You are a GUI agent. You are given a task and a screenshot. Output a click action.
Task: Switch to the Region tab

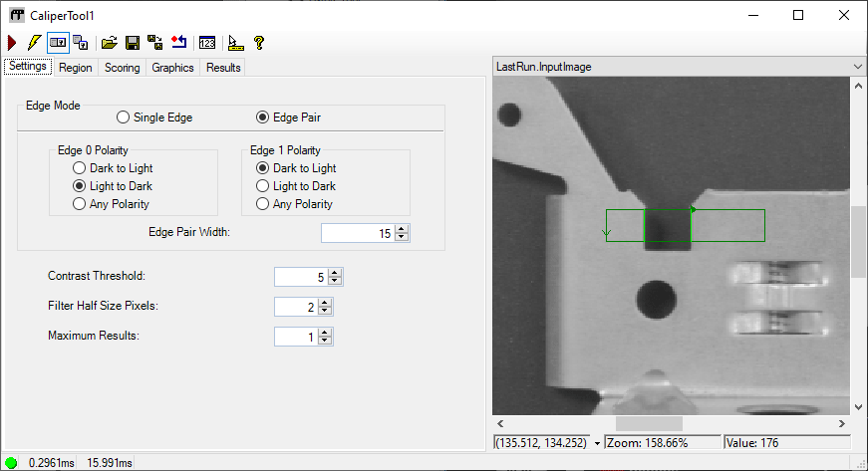click(x=75, y=68)
